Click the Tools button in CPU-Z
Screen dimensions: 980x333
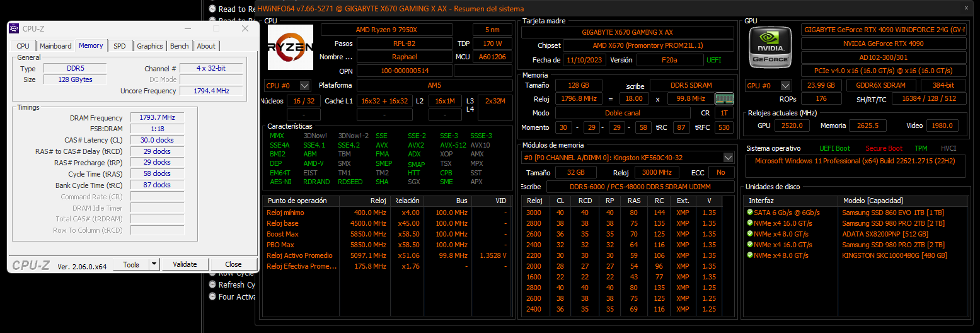131,264
